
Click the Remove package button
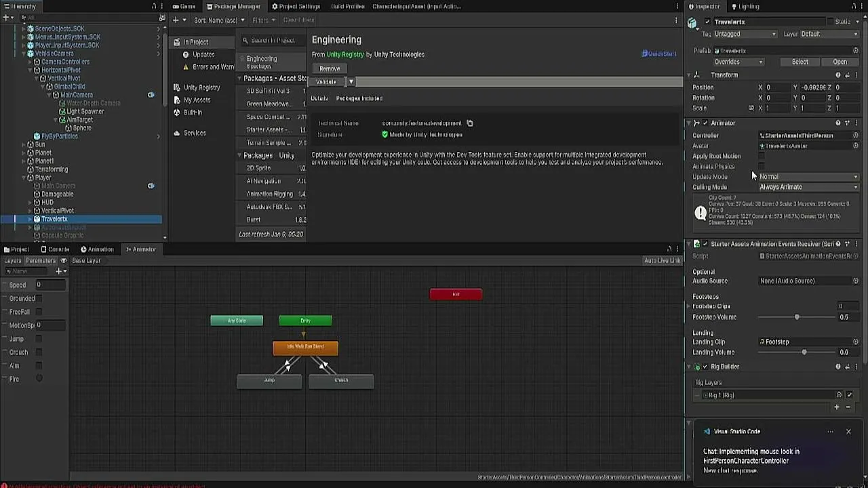330,68
